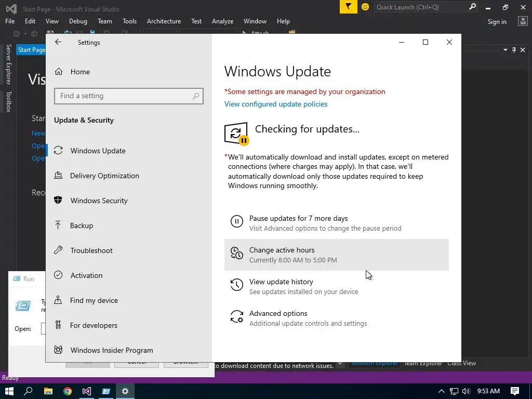The width and height of the screenshot is (532, 399).
Task: Click the Find a setting search box
Action: coord(129,96)
